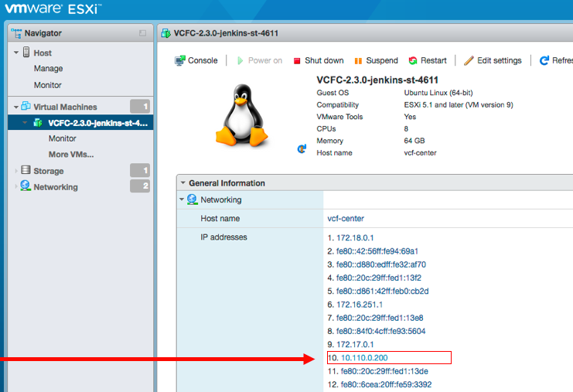
Task: Open More VMs...
Action: click(71, 155)
